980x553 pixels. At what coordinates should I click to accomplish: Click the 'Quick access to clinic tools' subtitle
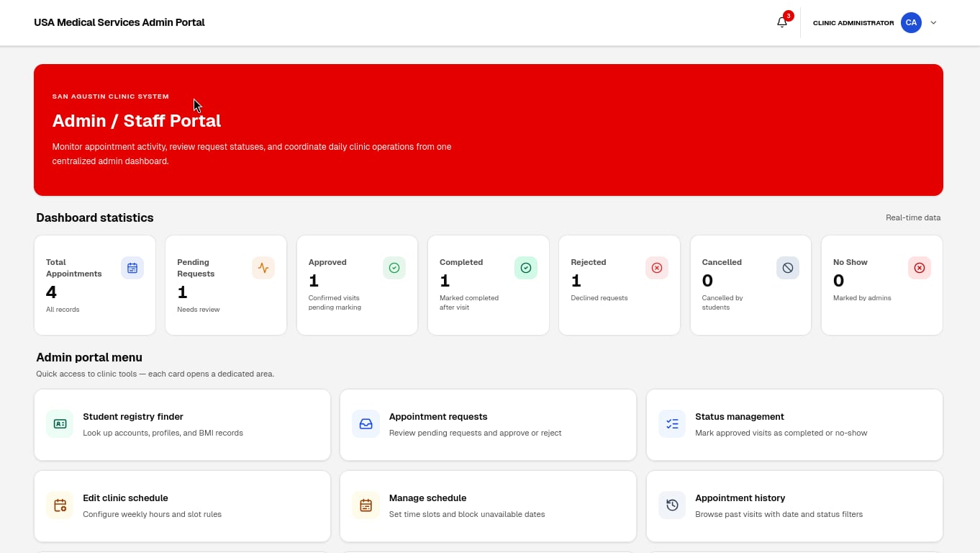[x=155, y=374]
